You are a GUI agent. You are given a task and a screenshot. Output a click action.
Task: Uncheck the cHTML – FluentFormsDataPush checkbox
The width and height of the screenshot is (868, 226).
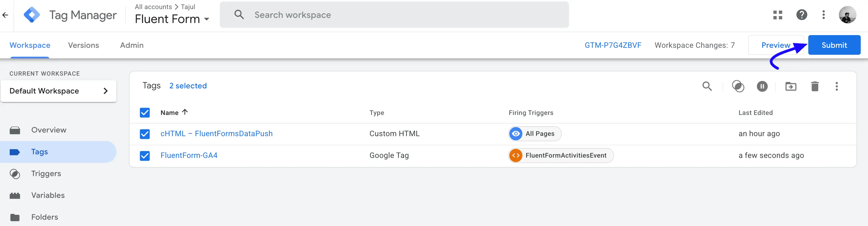(x=145, y=134)
